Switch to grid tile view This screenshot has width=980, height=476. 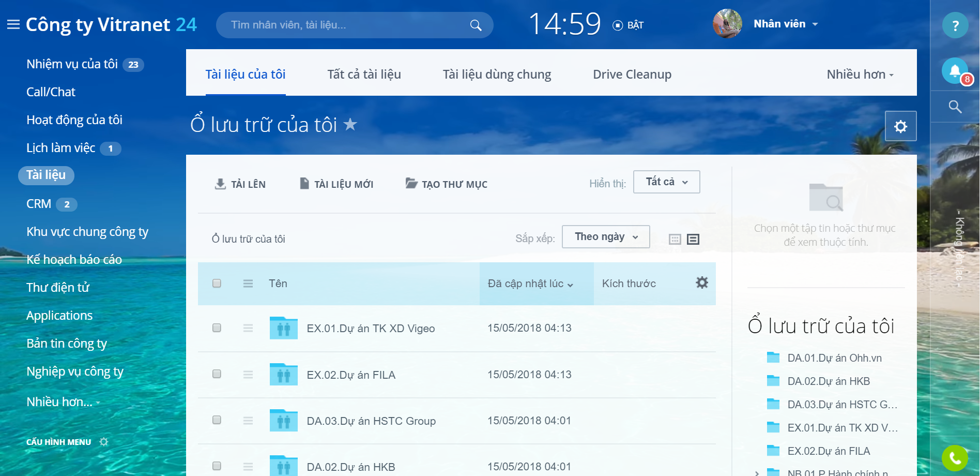(x=675, y=239)
